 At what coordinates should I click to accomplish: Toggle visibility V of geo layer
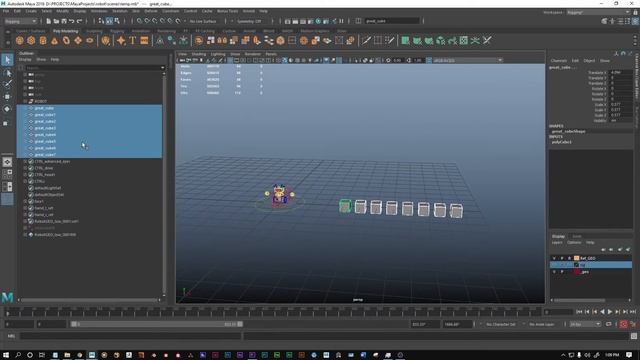pyautogui.click(x=554, y=272)
